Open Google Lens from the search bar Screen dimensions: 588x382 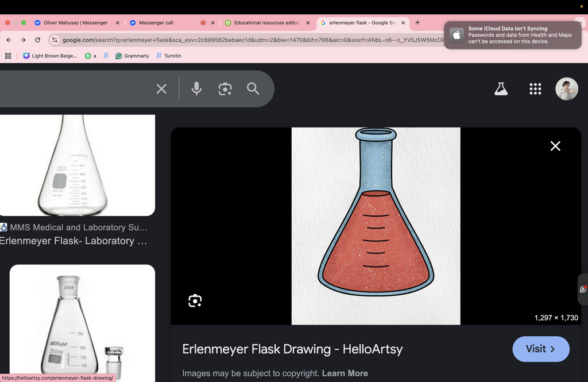pyautogui.click(x=225, y=89)
